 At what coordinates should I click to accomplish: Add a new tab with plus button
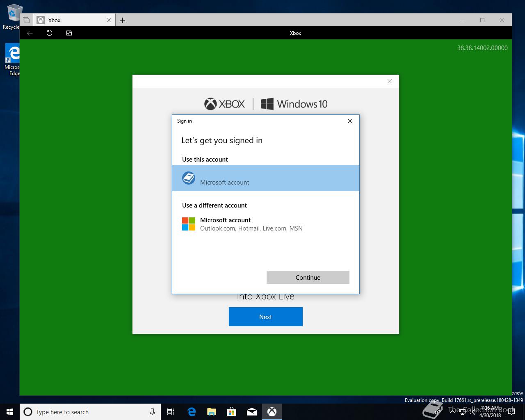point(122,20)
